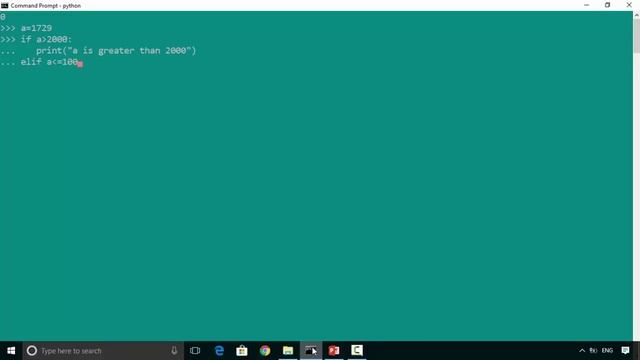Viewport: 640px width, 360px height.
Task: Click the vertical scrollbar thumb
Action: pos(636,36)
